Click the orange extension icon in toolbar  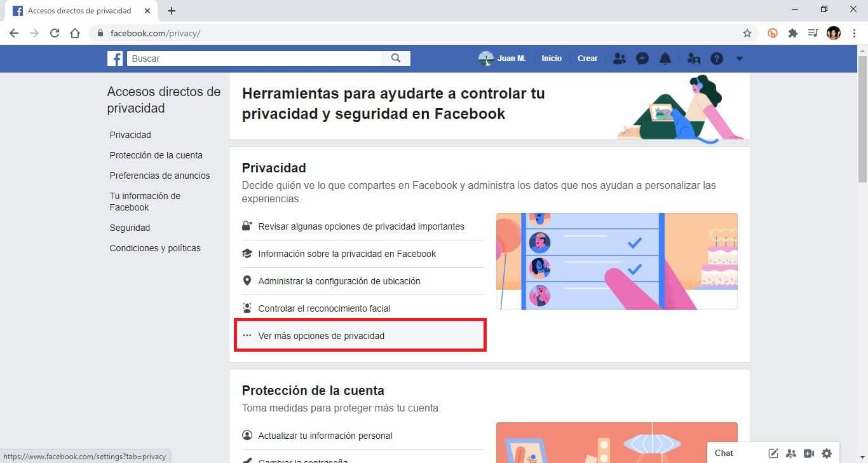[773, 33]
